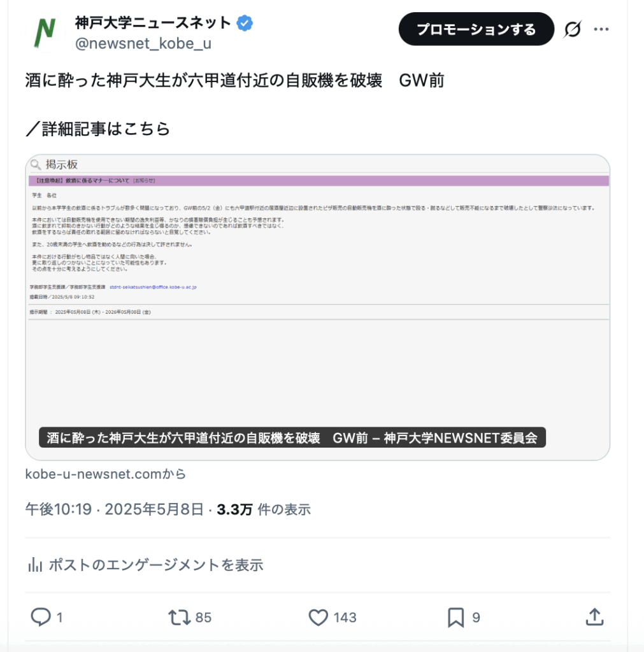Click the ／詳細記事はこちら post text
This screenshot has width=644, height=652.
click(98, 129)
